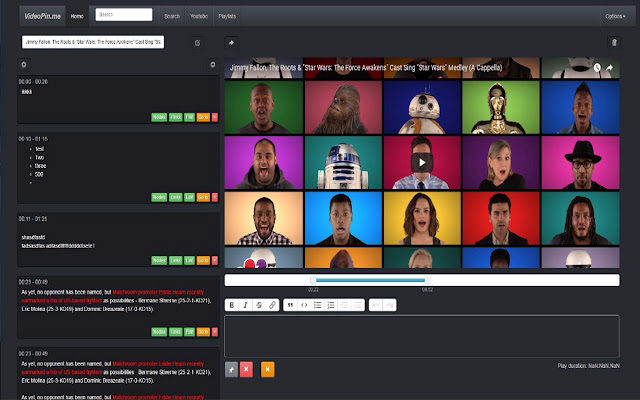Expand the Options dropdown

615,16
